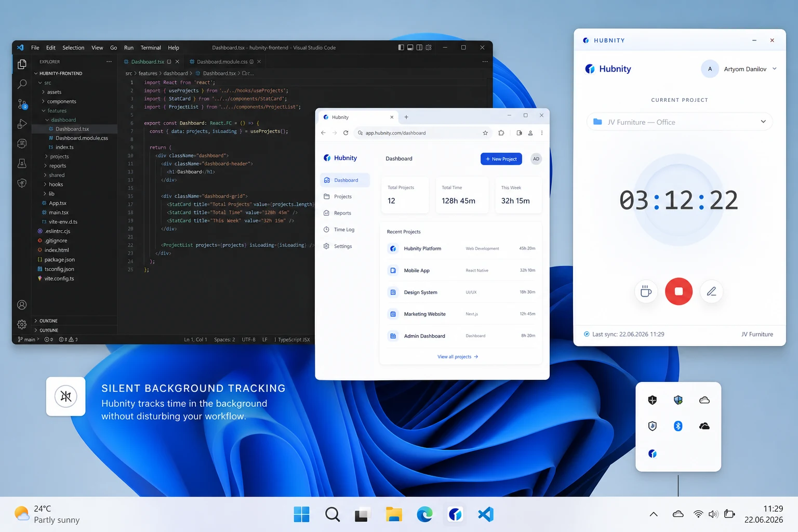Click the Ln 1, Col 1 status entry
The image size is (798, 532).
coord(195,340)
